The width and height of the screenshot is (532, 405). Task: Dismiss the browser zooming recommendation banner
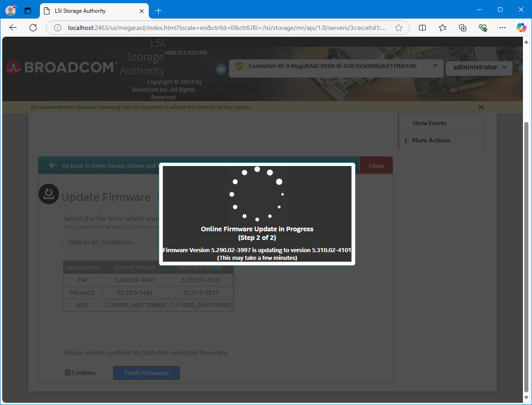[x=481, y=107]
